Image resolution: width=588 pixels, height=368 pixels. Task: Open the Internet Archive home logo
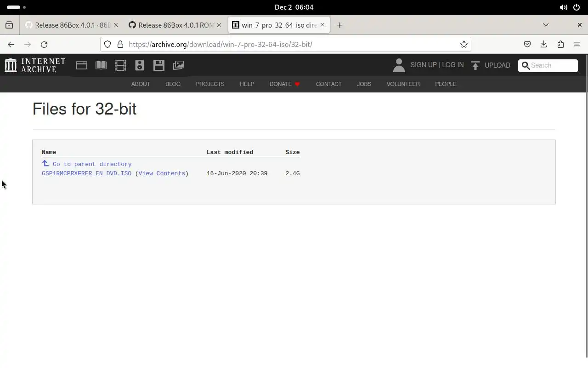click(35, 65)
